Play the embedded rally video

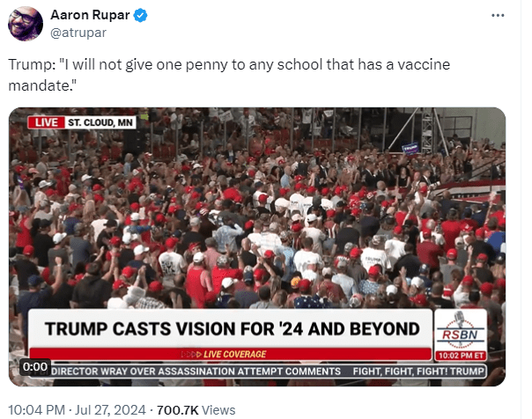pos(257,246)
